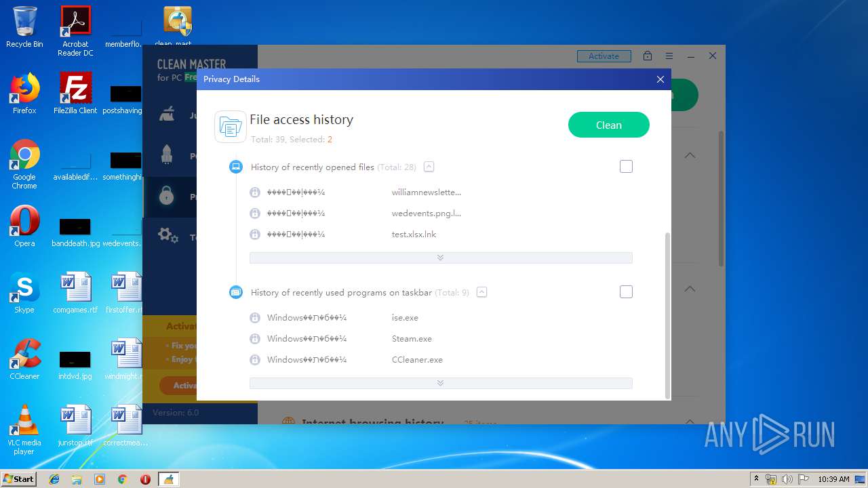Open PC Boost rocket tab in sidebar
Viewport: 868px width, 488px height.
[x=170, y=155]
